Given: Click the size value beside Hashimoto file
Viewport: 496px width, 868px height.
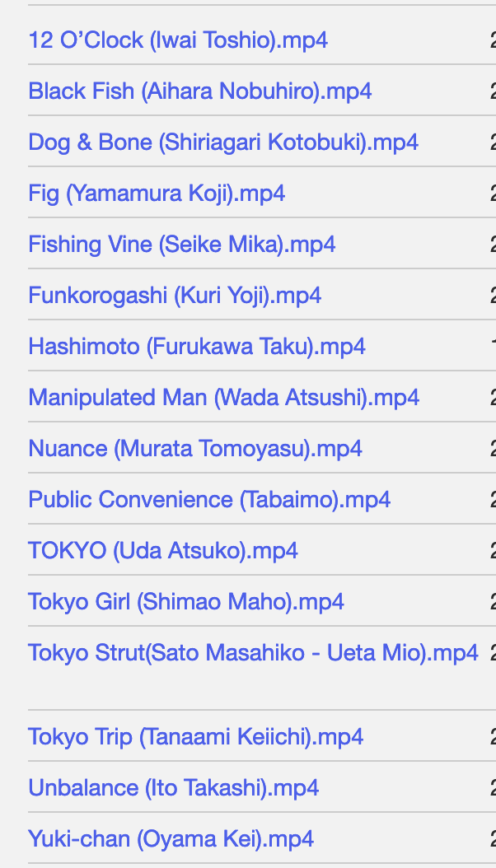Looking at the screenshot, I should (493, 347).
